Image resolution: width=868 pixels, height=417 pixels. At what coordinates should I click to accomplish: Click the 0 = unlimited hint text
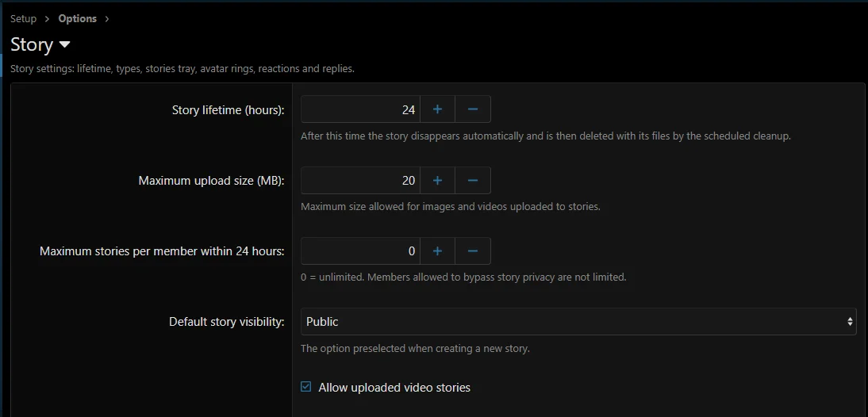(x=463, y=277)
